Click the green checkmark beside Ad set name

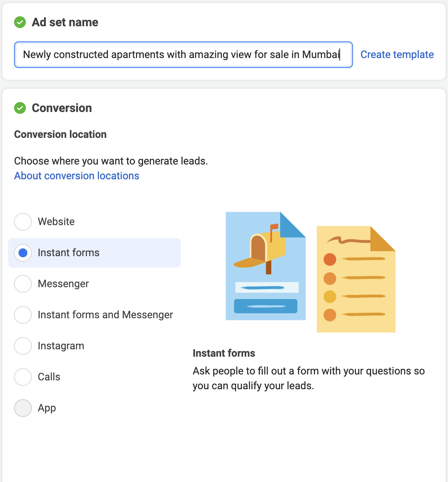(x=20, y=22)
